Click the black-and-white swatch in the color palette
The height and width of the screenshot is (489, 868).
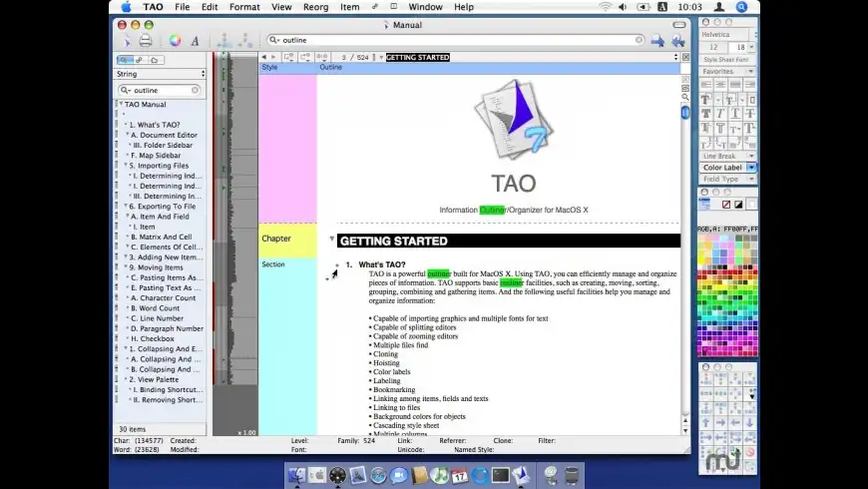(738, 205)
